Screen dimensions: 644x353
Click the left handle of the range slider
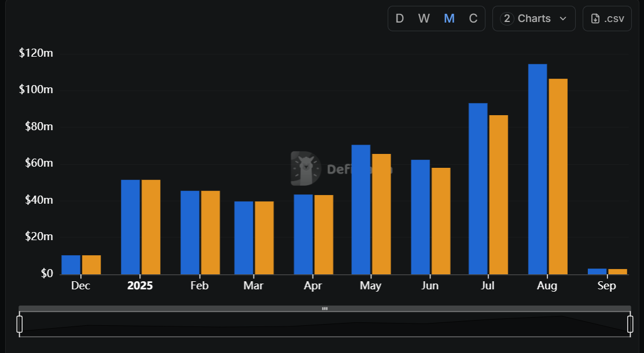click(x=20, y=324)
